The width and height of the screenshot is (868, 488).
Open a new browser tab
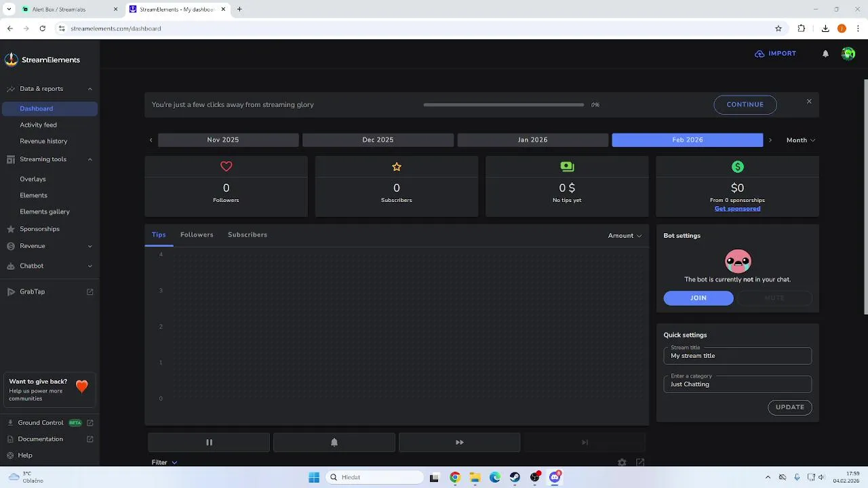coord(239,9)
